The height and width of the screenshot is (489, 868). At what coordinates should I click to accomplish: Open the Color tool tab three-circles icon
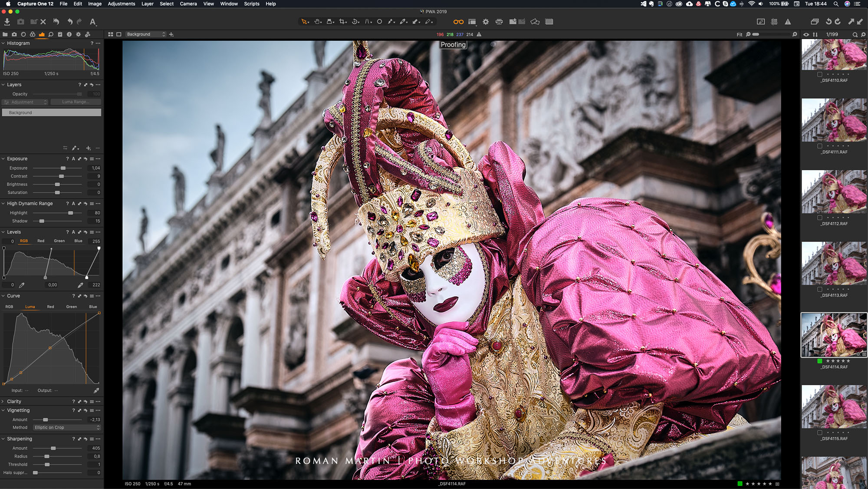(33, 34)
